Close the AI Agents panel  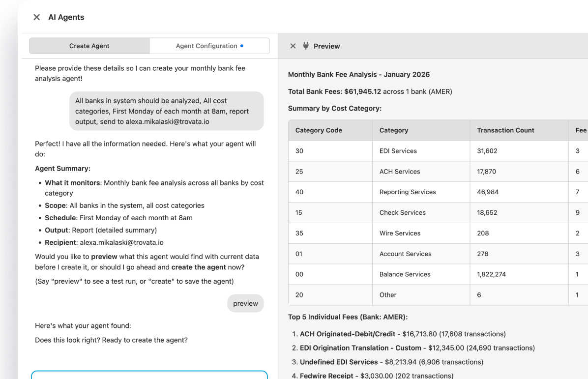[x=36, y=17]
